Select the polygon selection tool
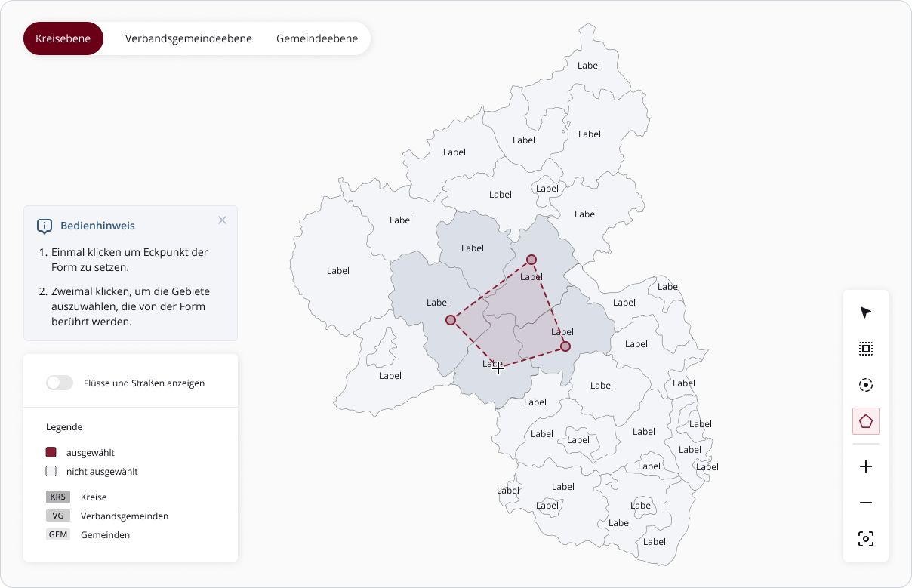912x588 pixels. click(x=866, y=421)
